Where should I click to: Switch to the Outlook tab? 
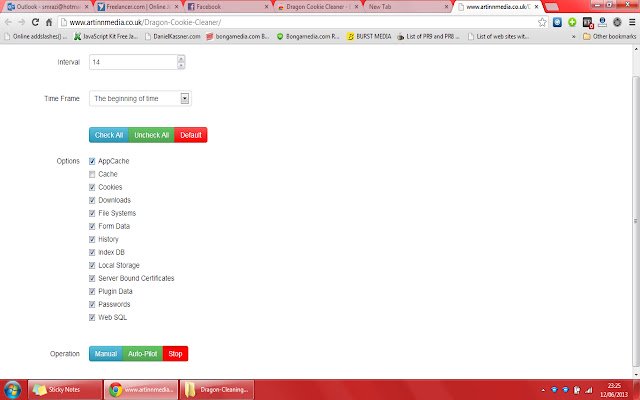(47, 7)
